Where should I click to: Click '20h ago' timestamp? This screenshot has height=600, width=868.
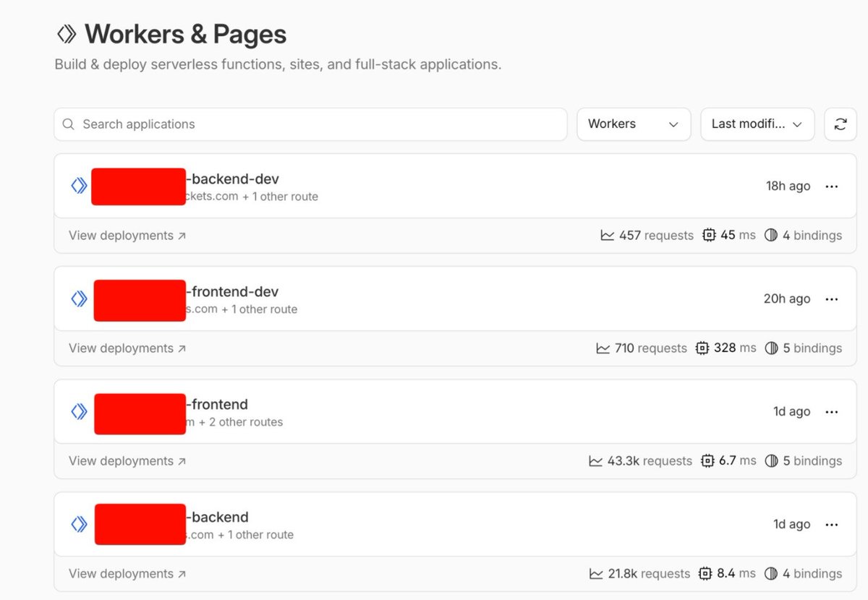coord(787,299)
